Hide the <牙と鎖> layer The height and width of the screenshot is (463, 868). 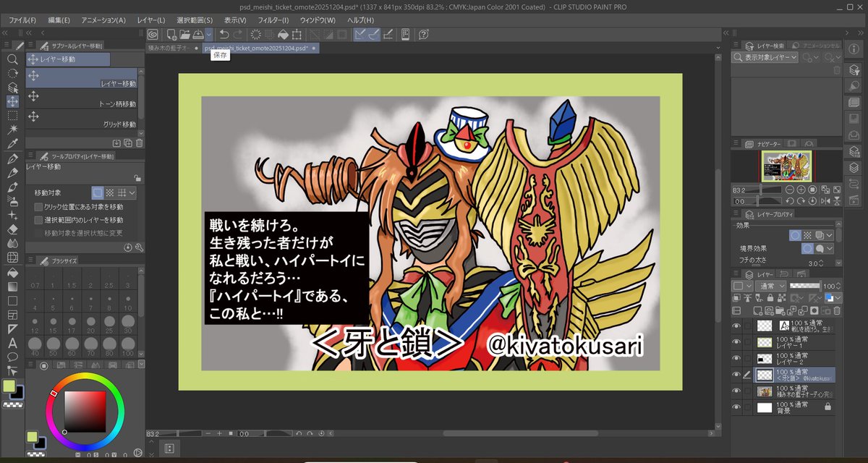(736, 375)
